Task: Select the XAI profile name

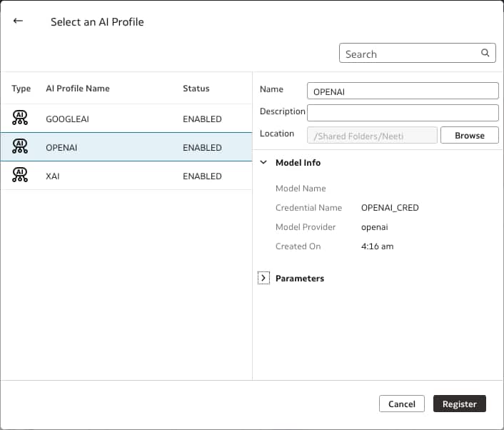Action: point(53,176)
